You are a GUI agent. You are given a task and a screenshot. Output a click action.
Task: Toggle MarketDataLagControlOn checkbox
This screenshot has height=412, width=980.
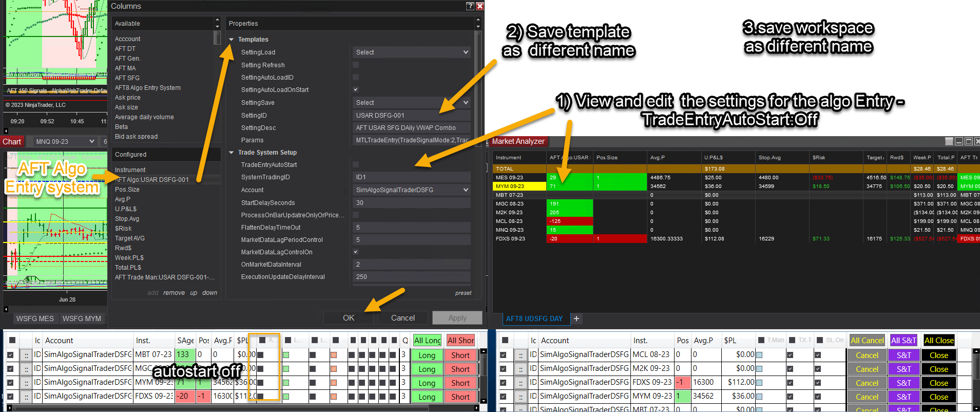[x=356, y=252]
